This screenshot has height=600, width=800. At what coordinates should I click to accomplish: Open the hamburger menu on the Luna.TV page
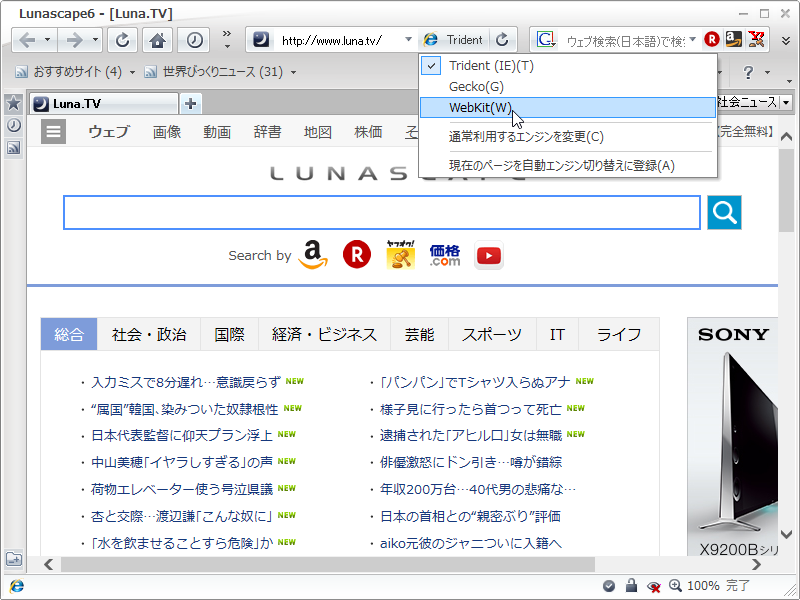click(x=53, y=131)
